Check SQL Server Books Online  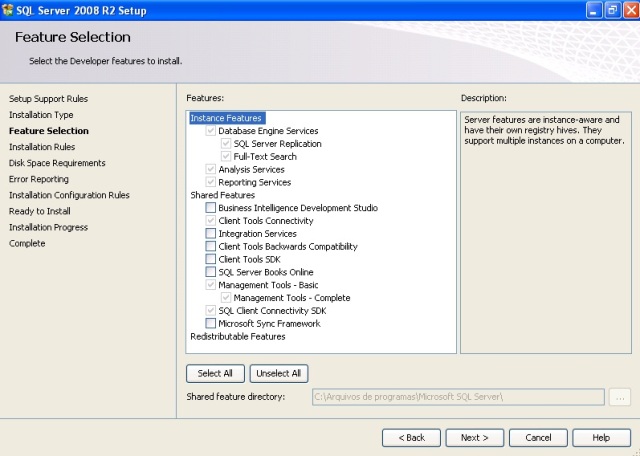click(x=211, y=272)
